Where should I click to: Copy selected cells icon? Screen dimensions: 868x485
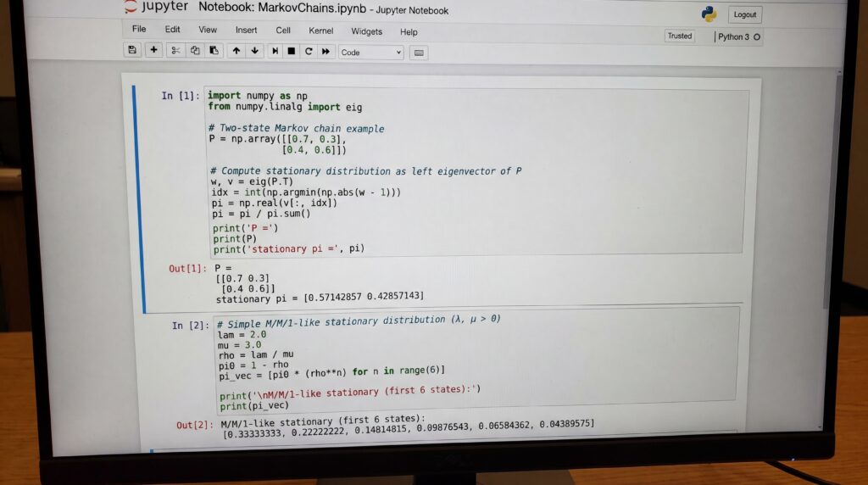tap(195, 50)
